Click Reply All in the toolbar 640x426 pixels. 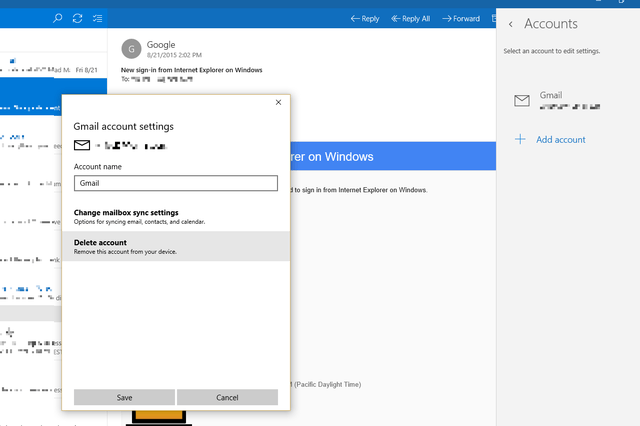410,19
